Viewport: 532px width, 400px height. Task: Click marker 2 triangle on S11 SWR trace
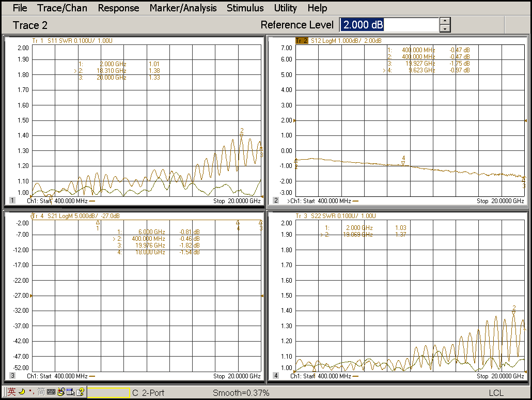(242, 135)
